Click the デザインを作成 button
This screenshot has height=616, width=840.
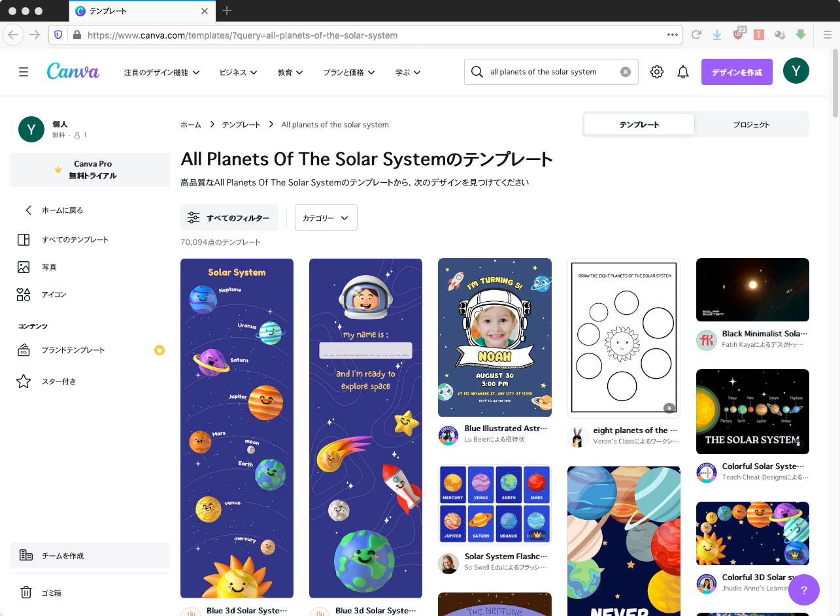tap(737, 72)
